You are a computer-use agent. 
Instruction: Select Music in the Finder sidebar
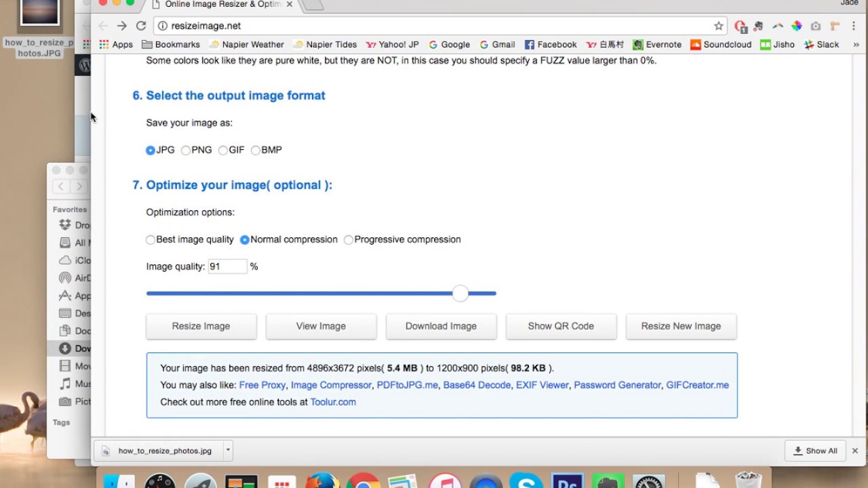coord(75,384)
